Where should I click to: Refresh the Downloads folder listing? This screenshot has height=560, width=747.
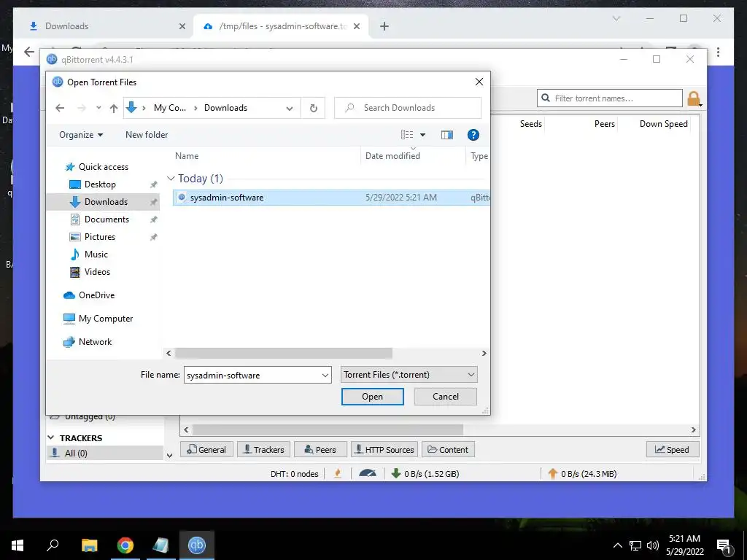(314, 108)
